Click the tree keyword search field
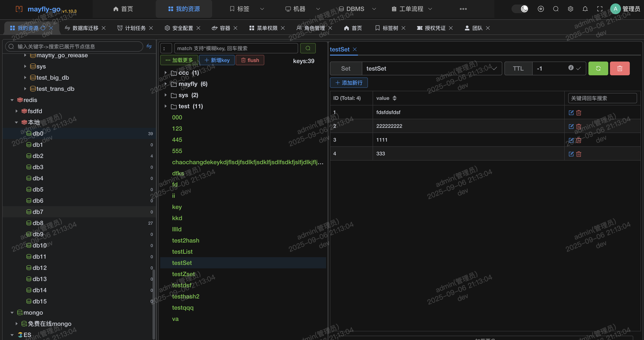The height and width of the screenshot is (340, 644). click(74, 46)
